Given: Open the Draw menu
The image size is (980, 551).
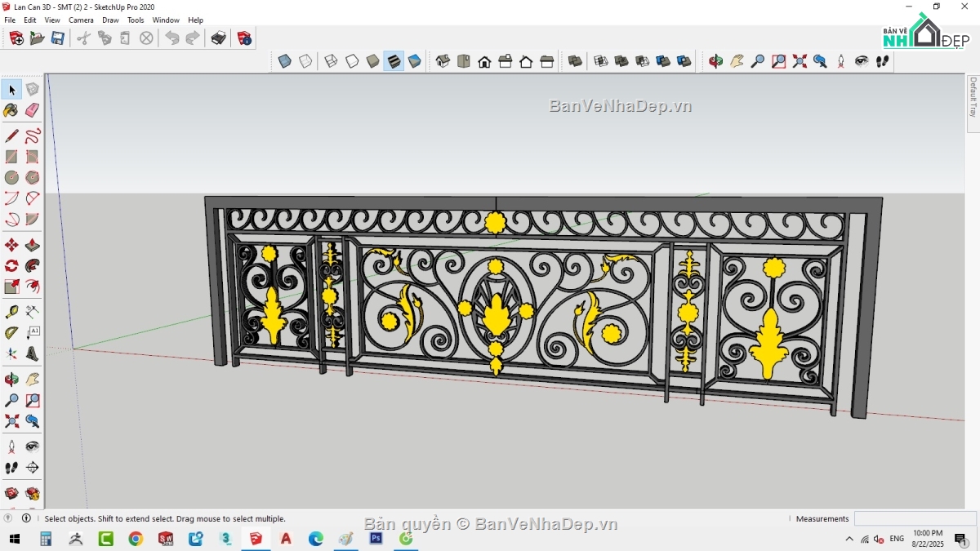Looking at the screenshot, I should 110,20.
